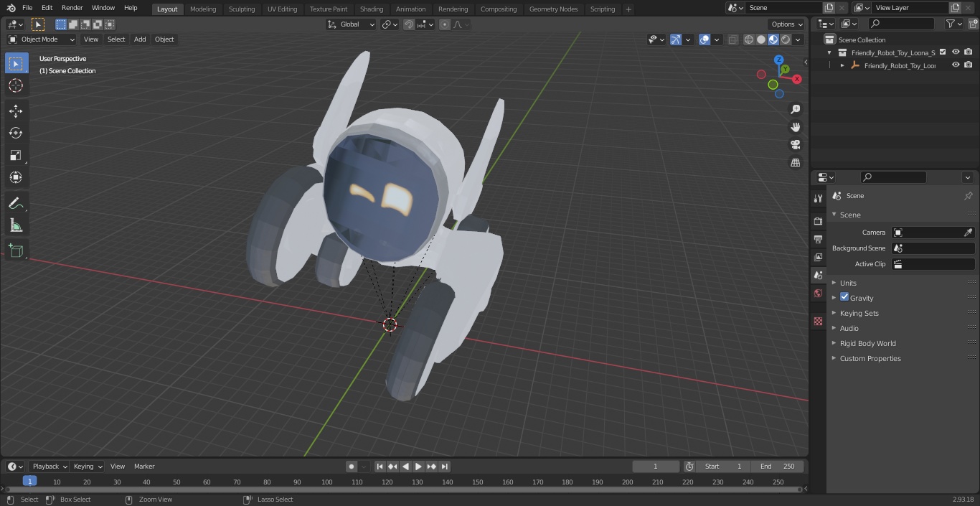Open the Global transform orientation dropdown

point(352,24)
